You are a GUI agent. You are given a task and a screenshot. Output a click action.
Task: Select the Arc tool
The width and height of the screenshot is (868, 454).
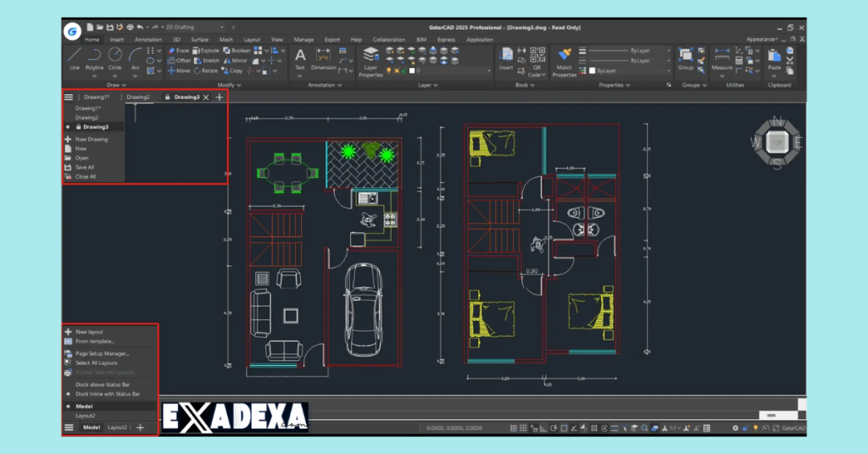tap(135, 58)
